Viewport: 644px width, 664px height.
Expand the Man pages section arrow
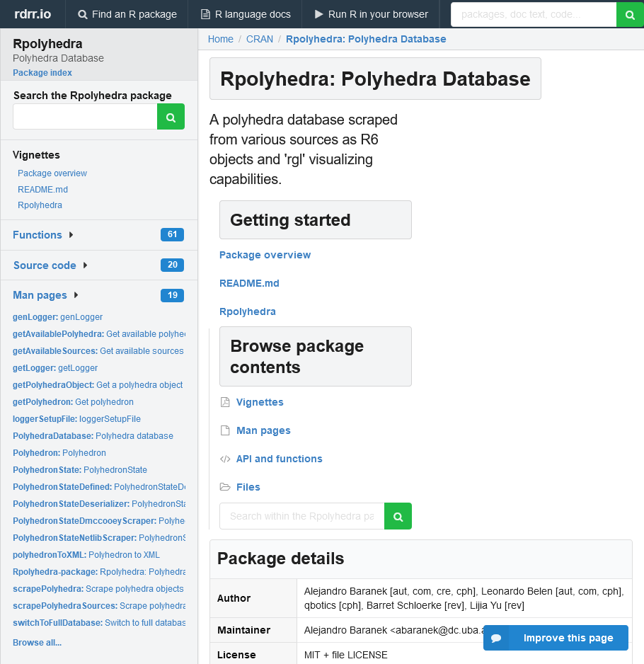[x=76, y=295]
